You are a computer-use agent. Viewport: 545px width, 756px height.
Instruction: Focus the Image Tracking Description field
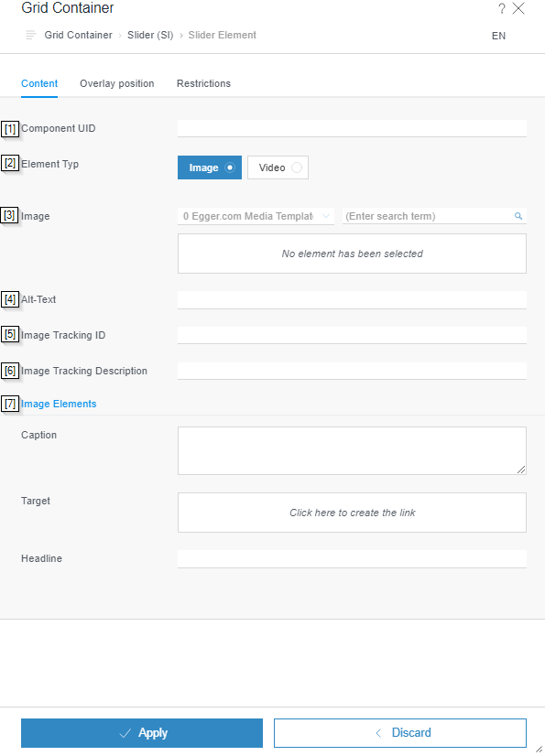352,371
